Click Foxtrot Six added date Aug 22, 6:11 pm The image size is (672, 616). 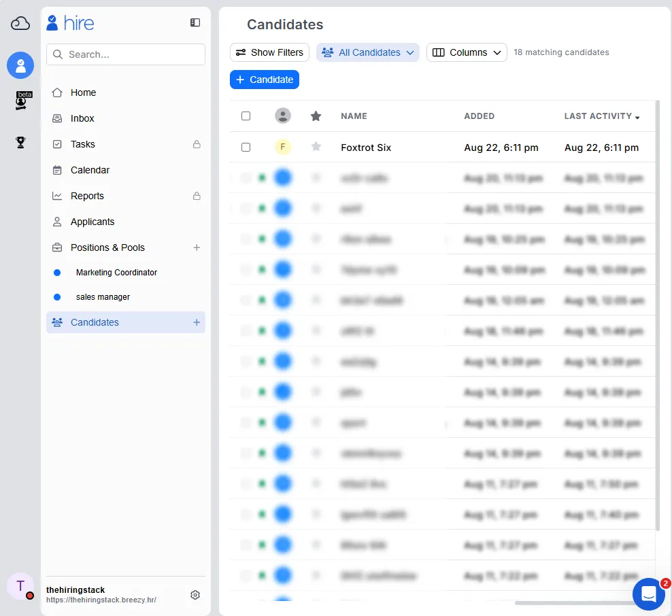[501, 148]
